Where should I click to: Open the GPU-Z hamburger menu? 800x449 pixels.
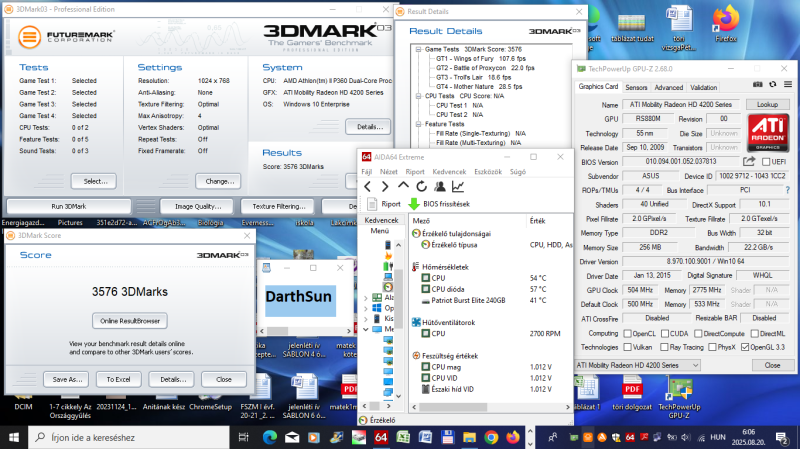(788, 84)
